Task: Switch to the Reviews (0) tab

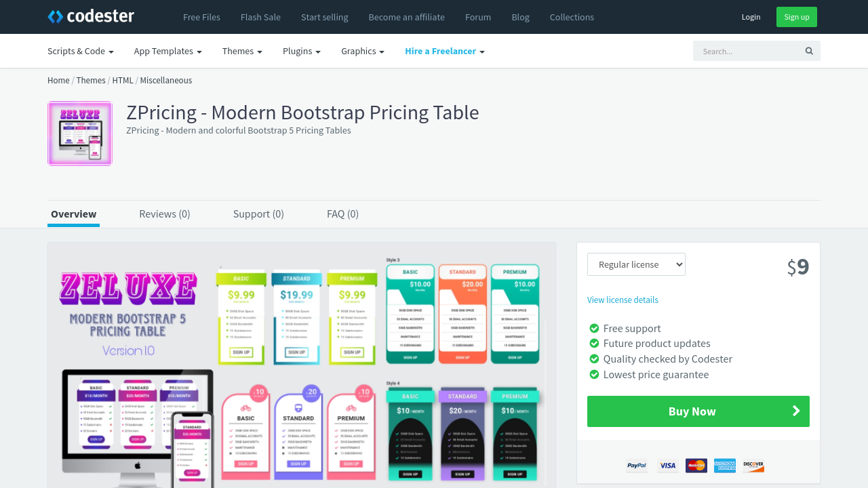Action: [165, 214]
